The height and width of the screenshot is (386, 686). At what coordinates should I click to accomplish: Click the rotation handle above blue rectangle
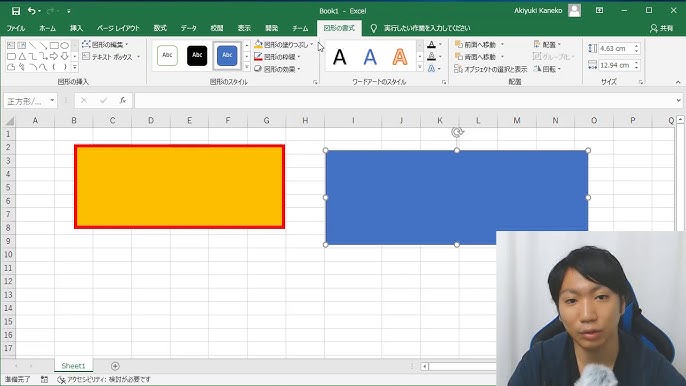click(x=457, y=132)
